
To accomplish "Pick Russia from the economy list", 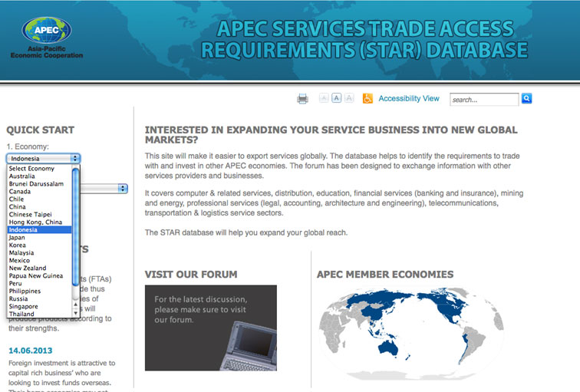I will (x=40, y=298).
